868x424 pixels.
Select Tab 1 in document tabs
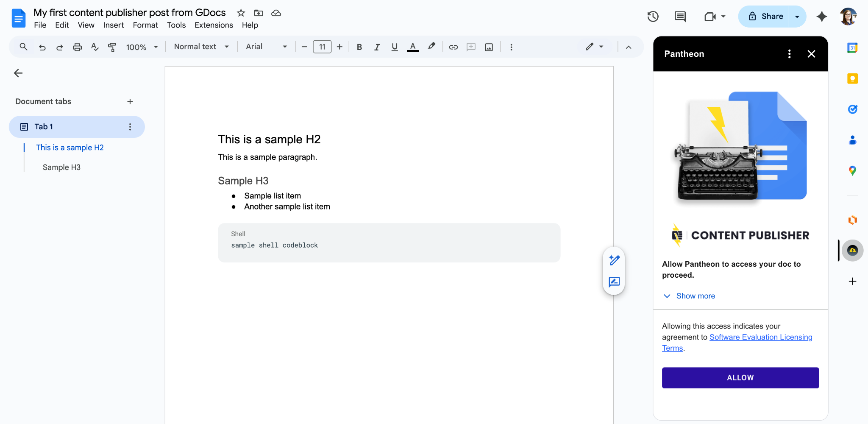tap(44, 127)
